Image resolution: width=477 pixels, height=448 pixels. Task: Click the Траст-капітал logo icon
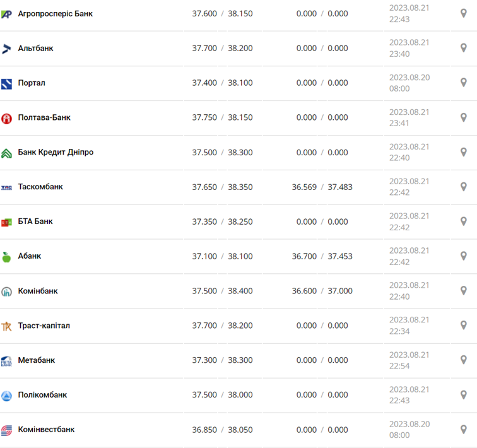[x=6, y=326]
